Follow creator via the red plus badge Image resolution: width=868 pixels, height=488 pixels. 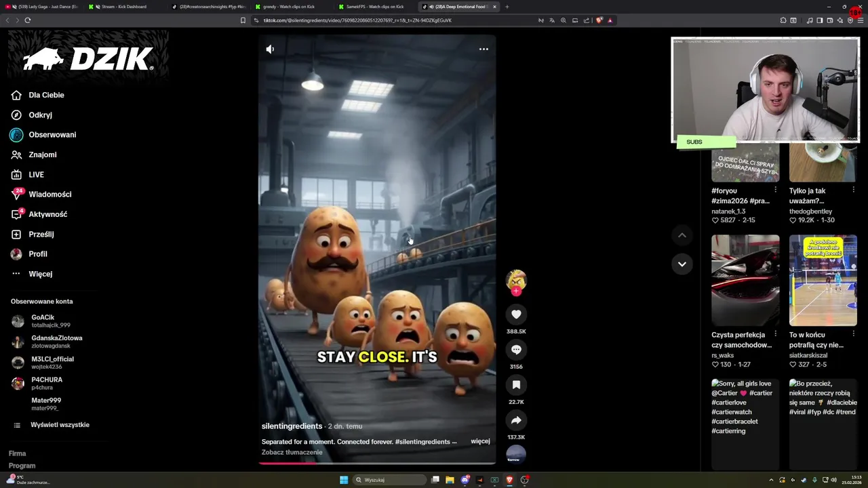click(516, 291)
